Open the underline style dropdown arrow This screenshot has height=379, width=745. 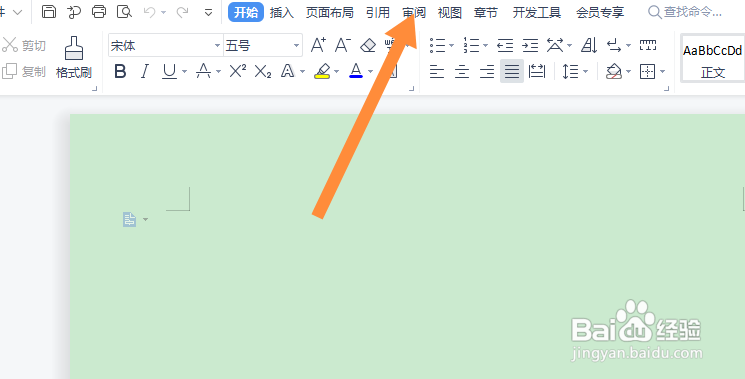[x=185, y=72]
